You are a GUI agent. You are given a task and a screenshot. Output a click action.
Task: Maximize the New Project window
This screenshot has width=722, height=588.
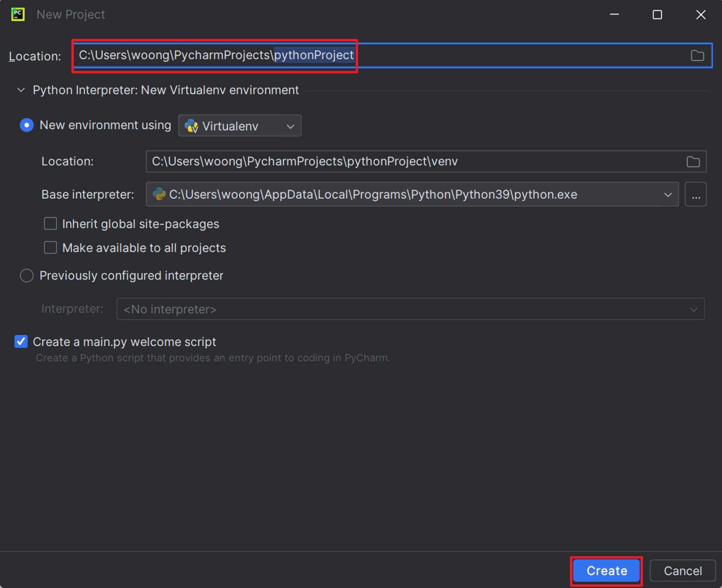pos(657,15)
